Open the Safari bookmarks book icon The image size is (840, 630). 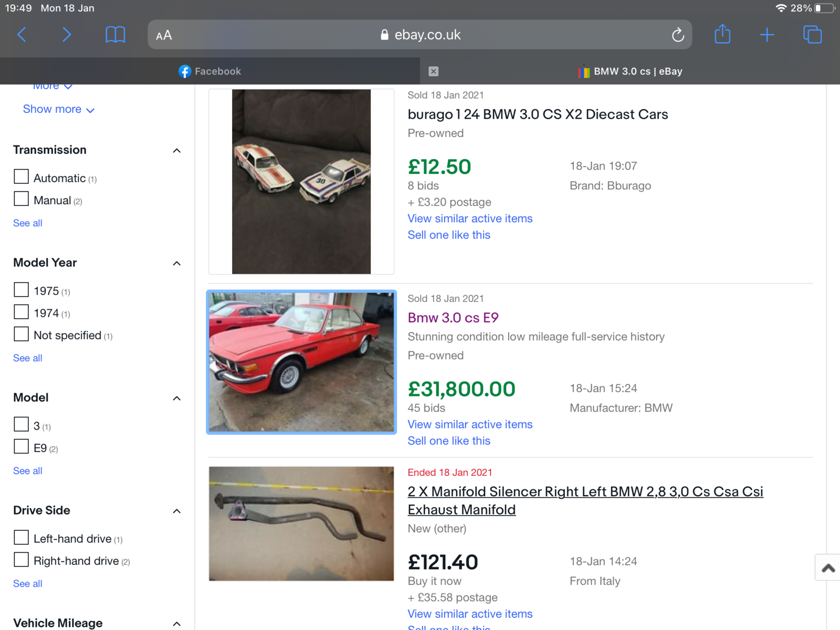[115, 35]
